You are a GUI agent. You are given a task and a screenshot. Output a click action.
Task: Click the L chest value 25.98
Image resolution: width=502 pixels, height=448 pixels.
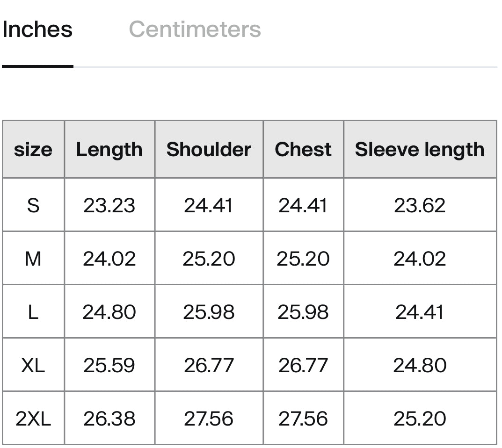[x=303, y=312]
